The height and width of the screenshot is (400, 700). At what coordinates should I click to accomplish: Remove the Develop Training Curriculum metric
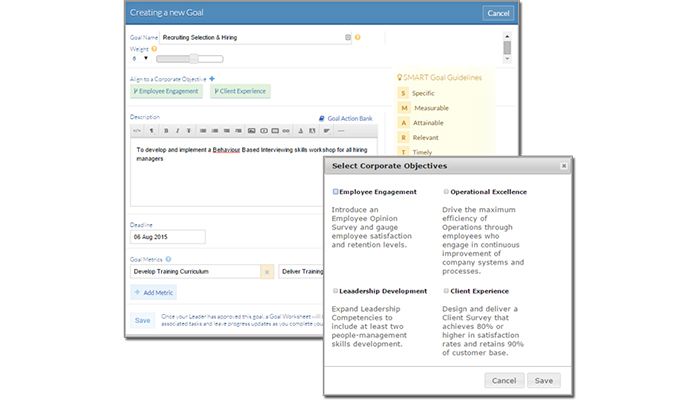pyautogui.click(x=266, y=271)
